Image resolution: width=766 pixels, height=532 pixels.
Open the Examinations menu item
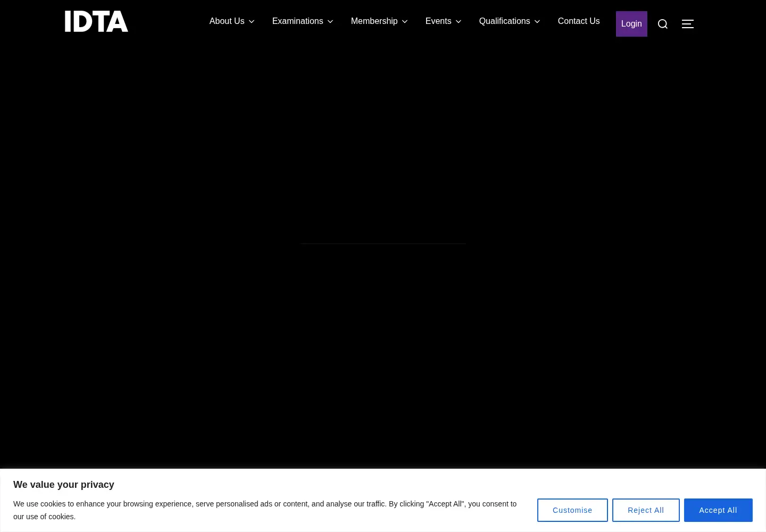click(x=297, y=21)
